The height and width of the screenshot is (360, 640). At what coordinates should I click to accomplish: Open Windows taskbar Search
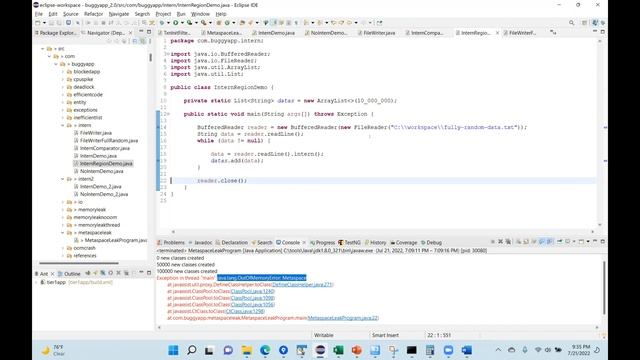[191, 350]
